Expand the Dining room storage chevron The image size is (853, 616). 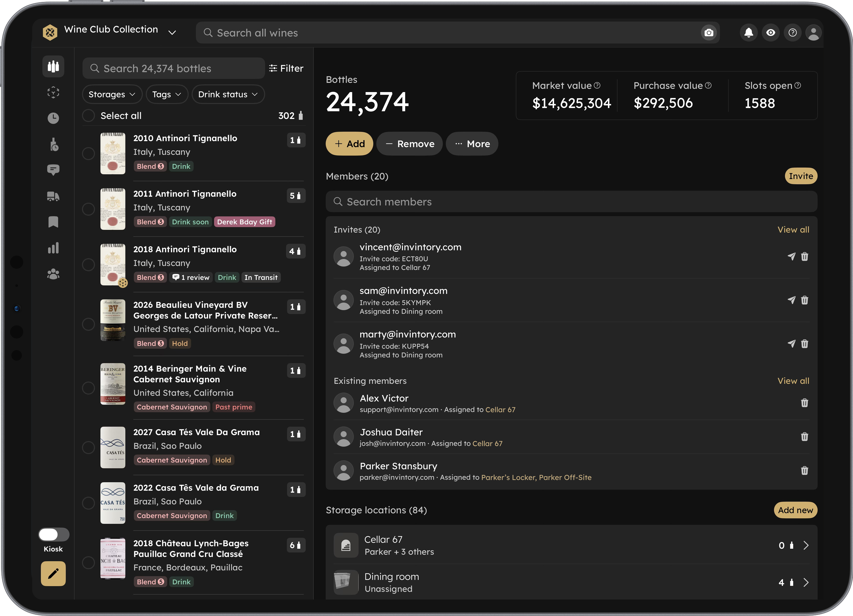pyautogui.click(x=806, y=582)
